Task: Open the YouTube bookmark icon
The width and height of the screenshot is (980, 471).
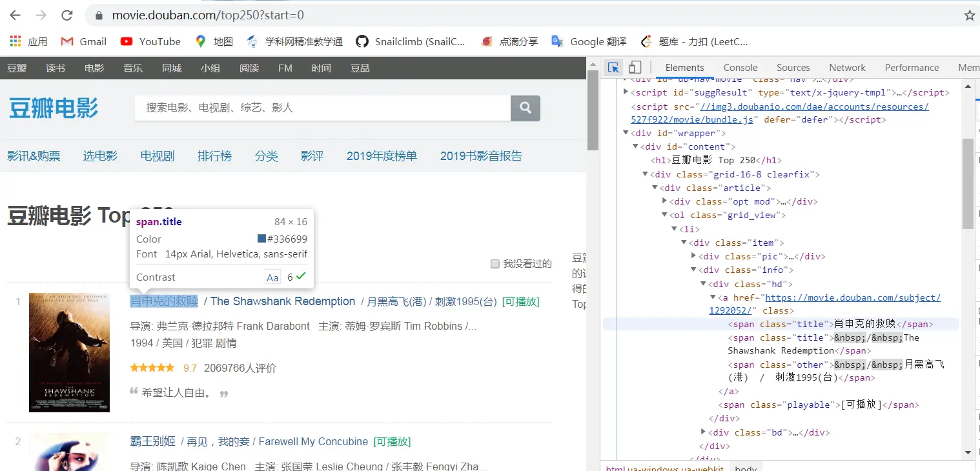Action: 127,41
